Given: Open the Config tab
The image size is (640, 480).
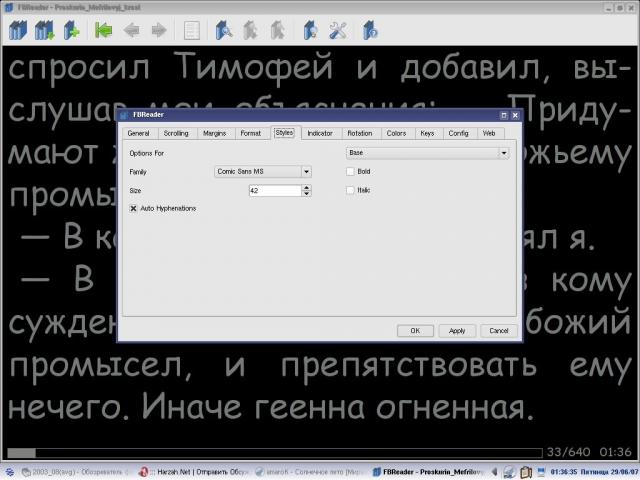Looking at the screenshot, I should click(x=458, y=133).
